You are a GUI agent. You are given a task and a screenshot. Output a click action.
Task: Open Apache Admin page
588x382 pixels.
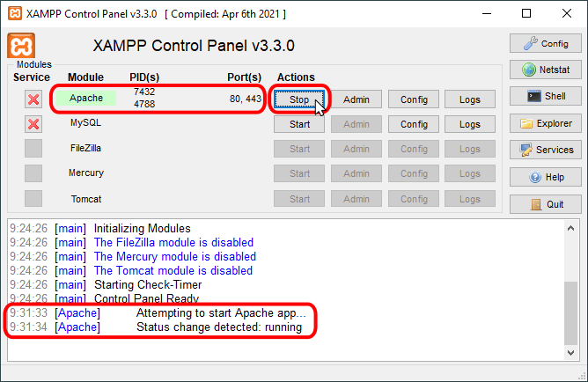[356, 99]
